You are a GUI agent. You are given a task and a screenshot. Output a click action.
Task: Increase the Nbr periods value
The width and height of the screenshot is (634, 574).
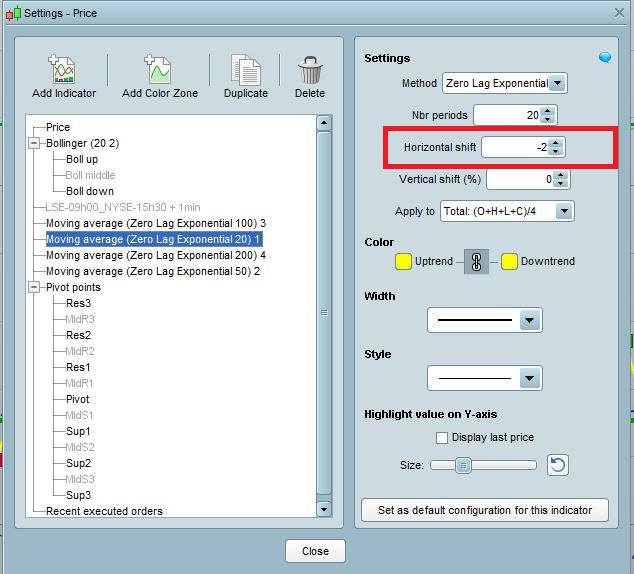point(547,111)
